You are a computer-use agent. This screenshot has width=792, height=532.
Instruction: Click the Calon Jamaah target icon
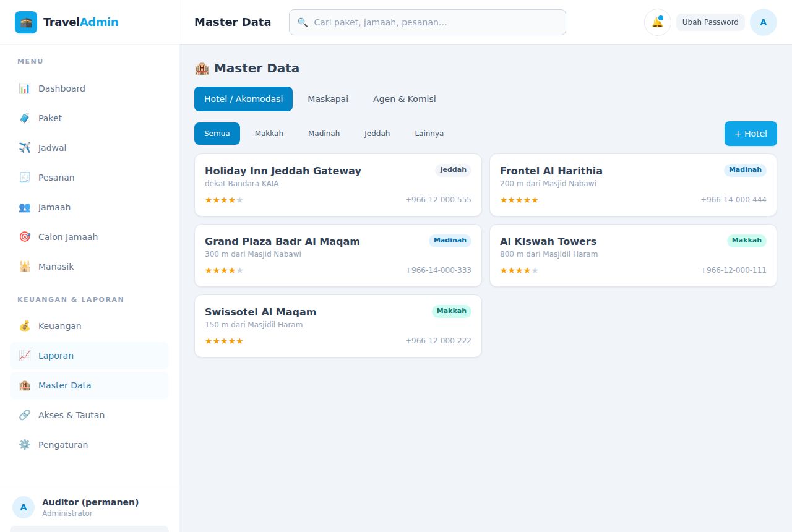click(25, 237)
